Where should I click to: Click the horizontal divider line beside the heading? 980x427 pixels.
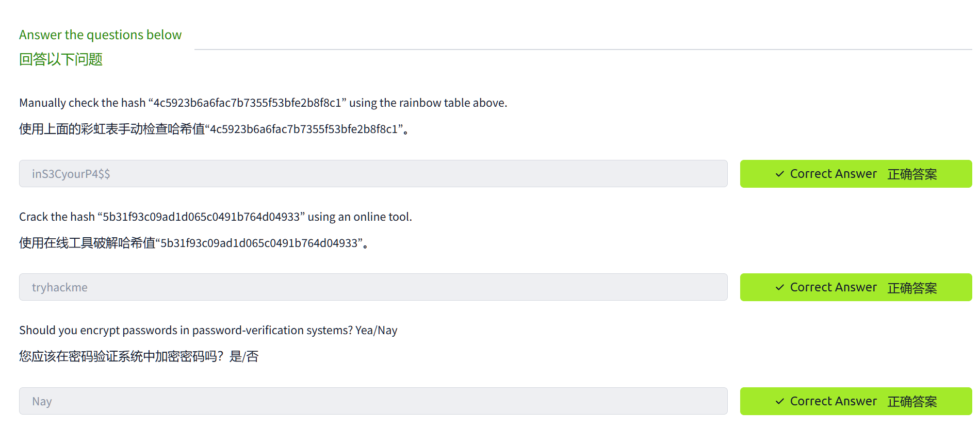pyautogui.click(x=583, y=50)
